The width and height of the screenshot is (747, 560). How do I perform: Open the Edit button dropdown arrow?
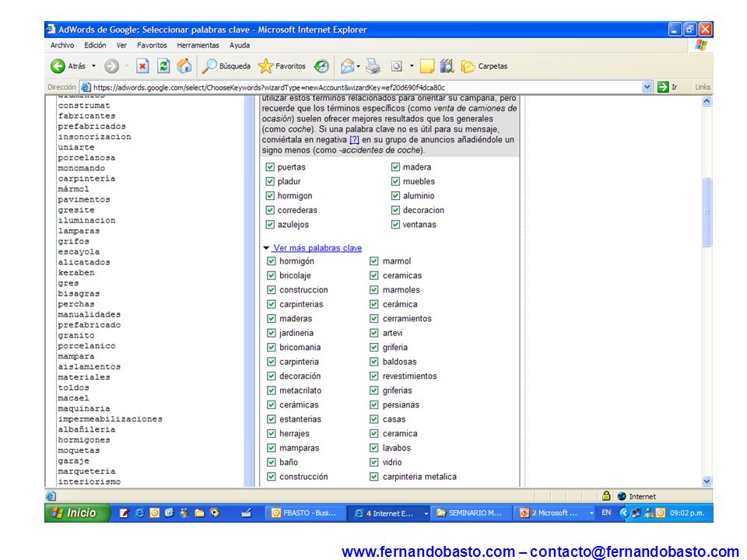(412, 66)
